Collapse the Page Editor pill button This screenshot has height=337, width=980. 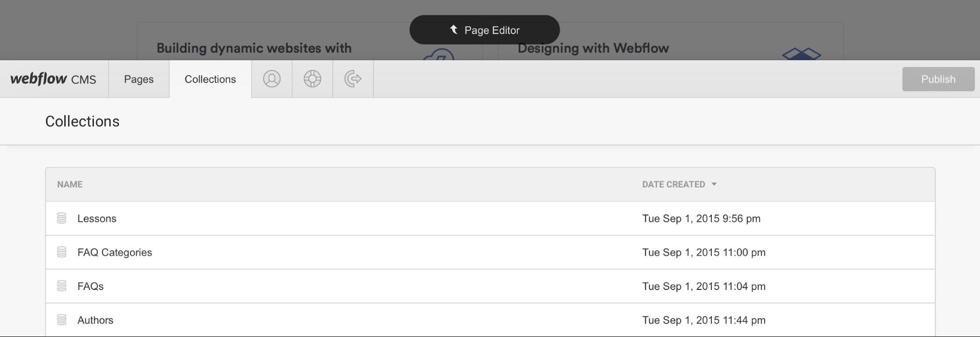[484, 30]
